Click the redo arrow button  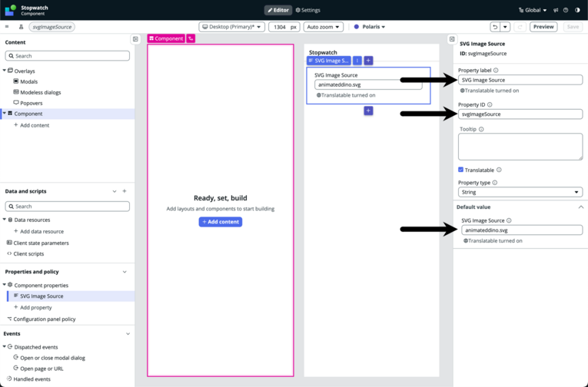[x=520, y=27]
